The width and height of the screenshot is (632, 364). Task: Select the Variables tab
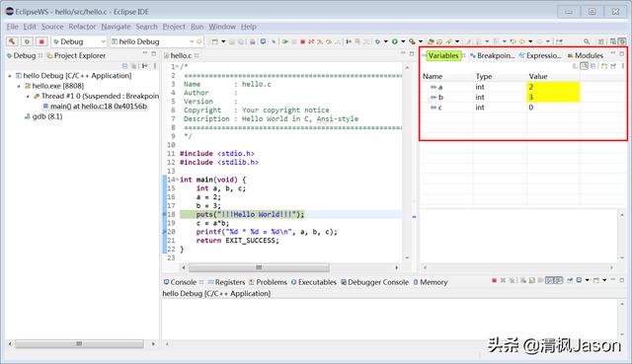point(443,55)
